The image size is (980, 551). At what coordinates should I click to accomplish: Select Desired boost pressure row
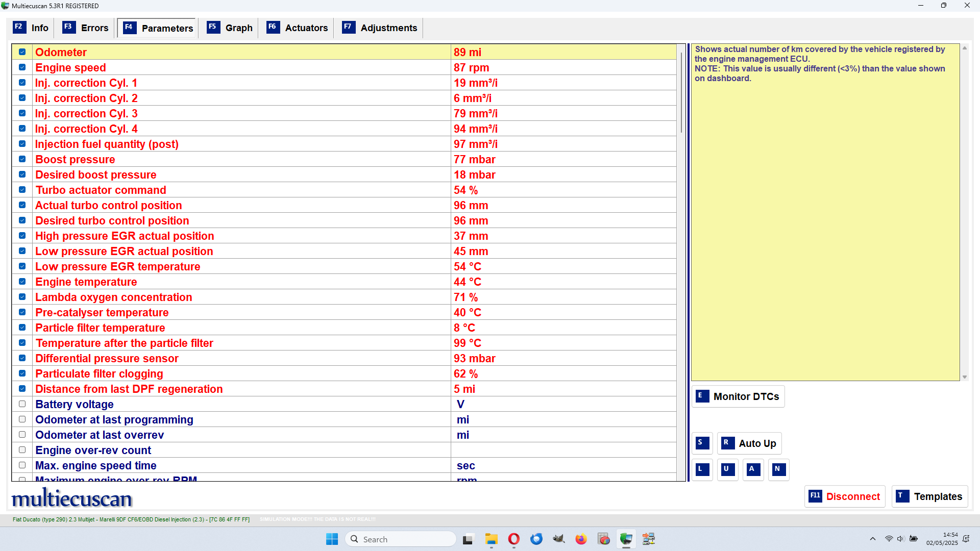tap(345, 174)
